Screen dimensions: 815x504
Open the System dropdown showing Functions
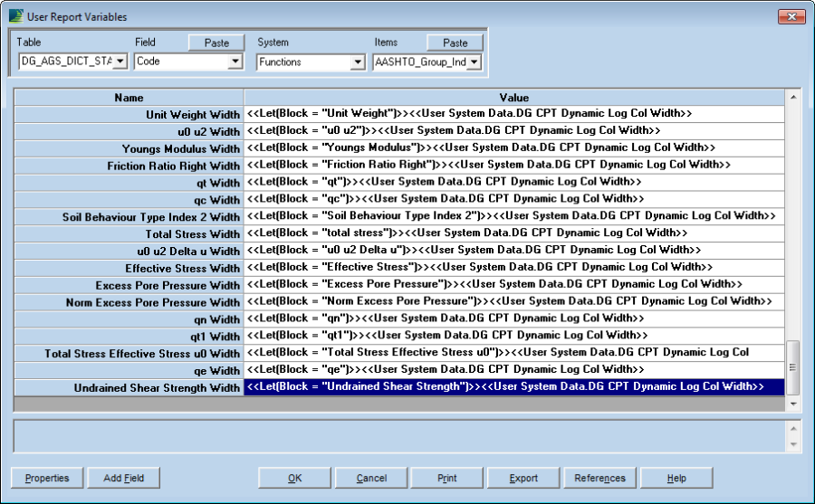(x=357, y=62)
